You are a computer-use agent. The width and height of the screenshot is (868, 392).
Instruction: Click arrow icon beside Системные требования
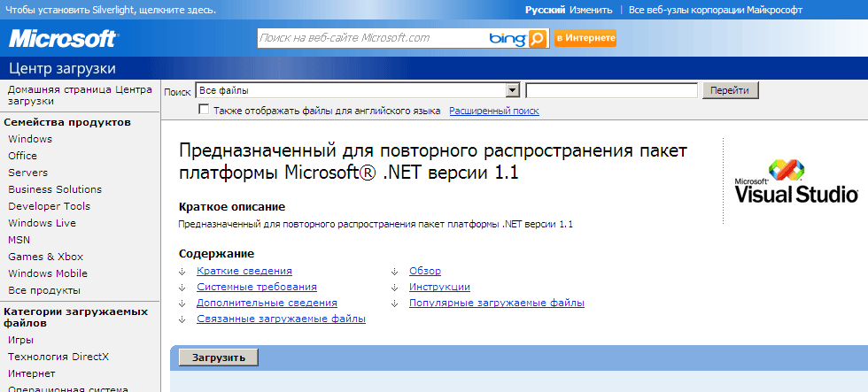click(182, 288)
